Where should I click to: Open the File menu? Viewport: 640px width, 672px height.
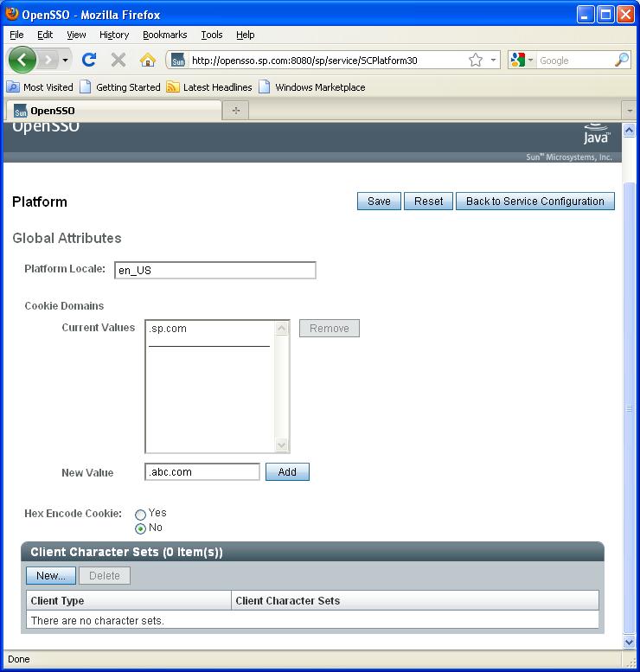(x=16, y=35)
